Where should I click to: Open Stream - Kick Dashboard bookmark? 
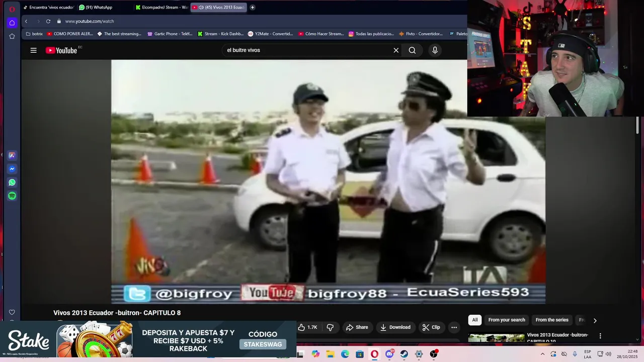220,34
